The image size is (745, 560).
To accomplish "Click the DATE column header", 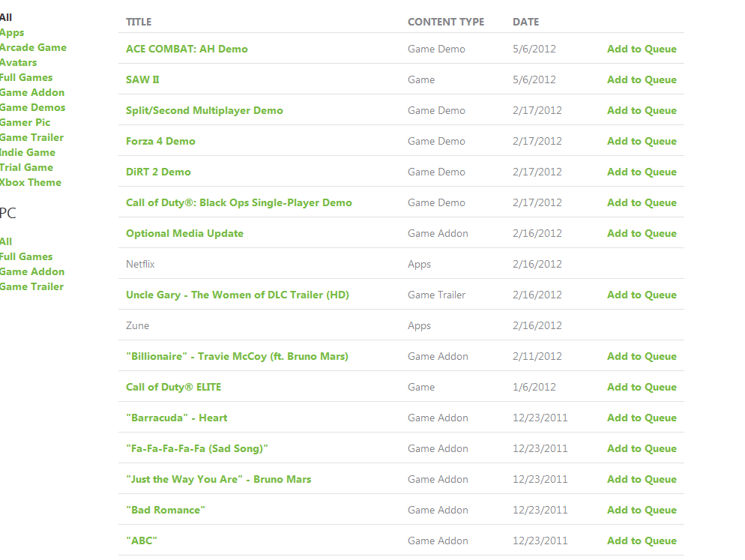I will (525, 22).
